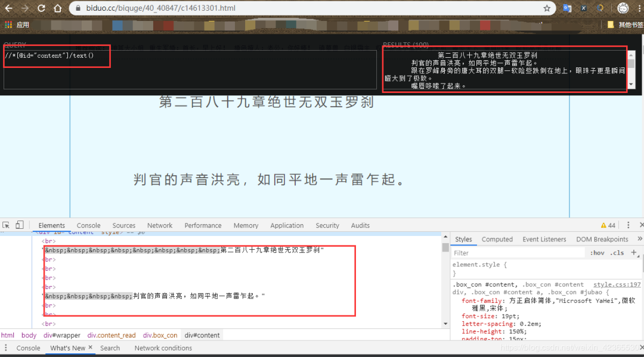Select the Styles pane tab

[x=463, y=239]
